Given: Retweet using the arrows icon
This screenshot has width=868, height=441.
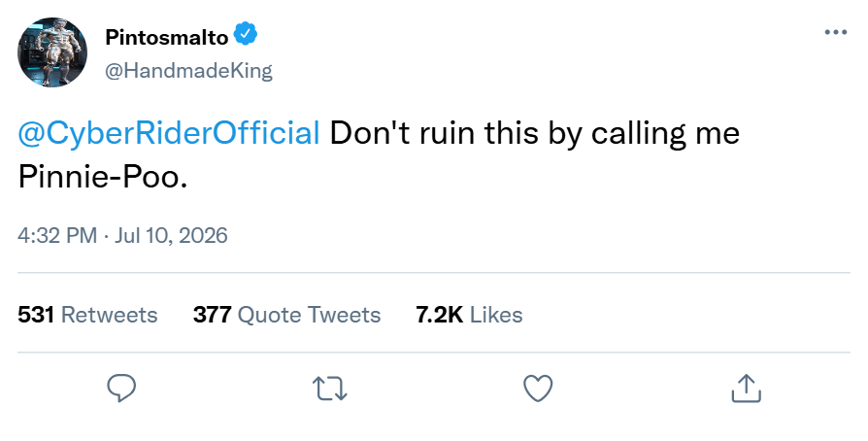Looking at the screenshot, I should pos(330,389).
